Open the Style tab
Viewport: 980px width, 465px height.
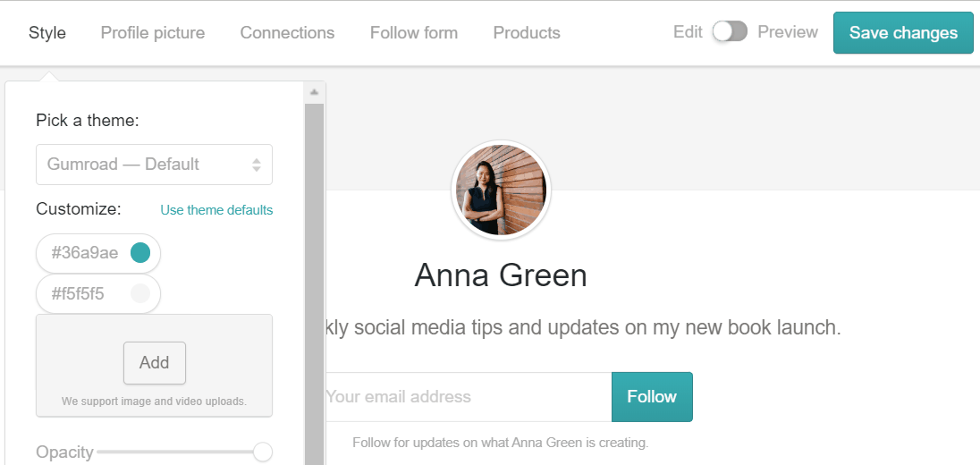(x=46, y=32)
